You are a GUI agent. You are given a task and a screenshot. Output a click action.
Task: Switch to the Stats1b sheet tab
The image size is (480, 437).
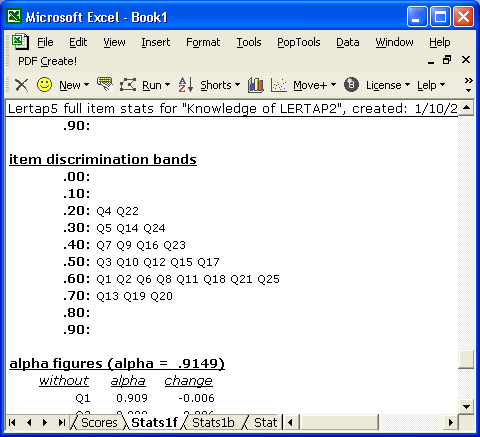tap(213, 423)
